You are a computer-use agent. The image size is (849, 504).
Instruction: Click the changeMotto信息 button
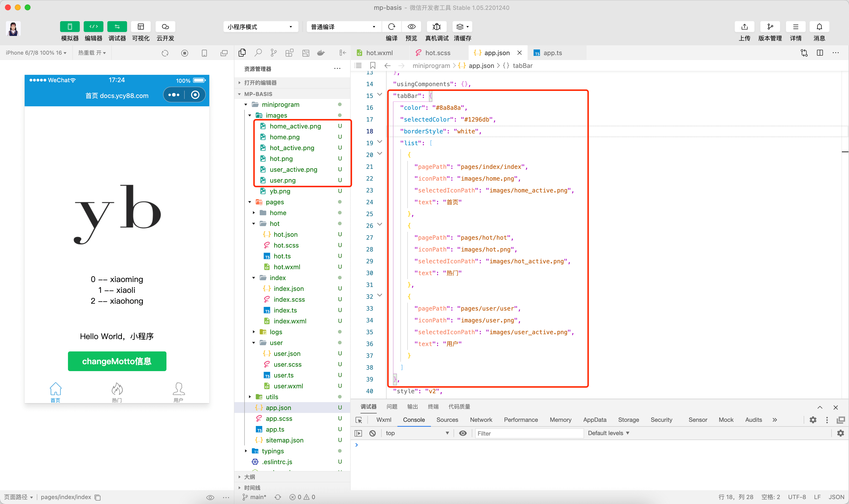pos(117,361)
